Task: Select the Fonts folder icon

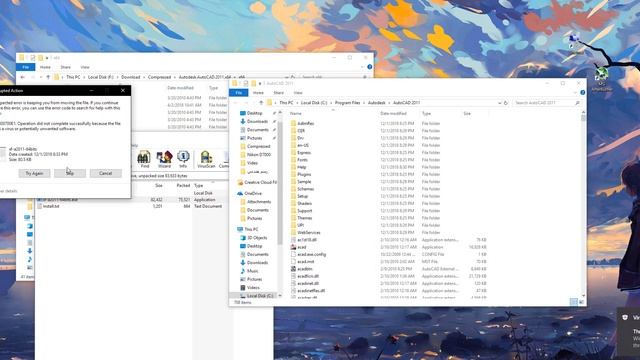Action: [x=293, y=160]
